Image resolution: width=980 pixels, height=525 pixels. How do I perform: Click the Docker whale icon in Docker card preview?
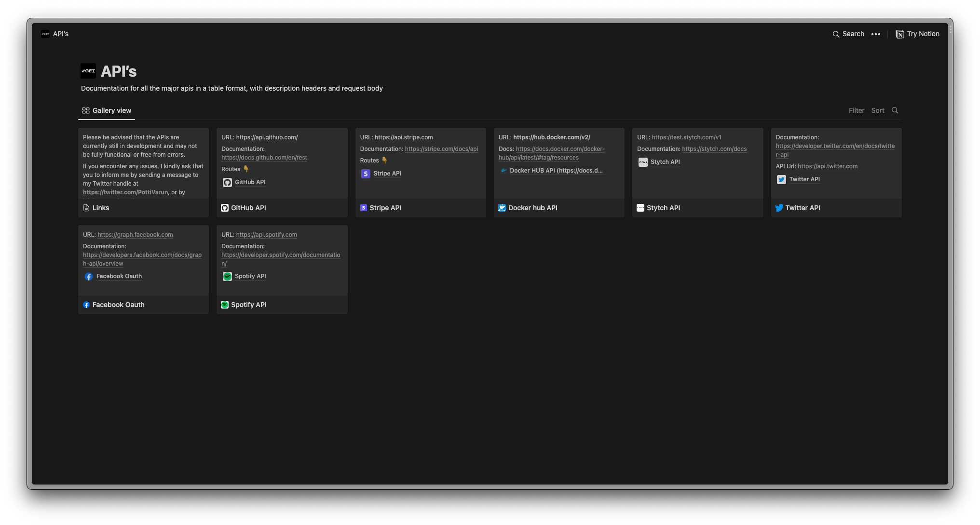(x=504, y=171)
